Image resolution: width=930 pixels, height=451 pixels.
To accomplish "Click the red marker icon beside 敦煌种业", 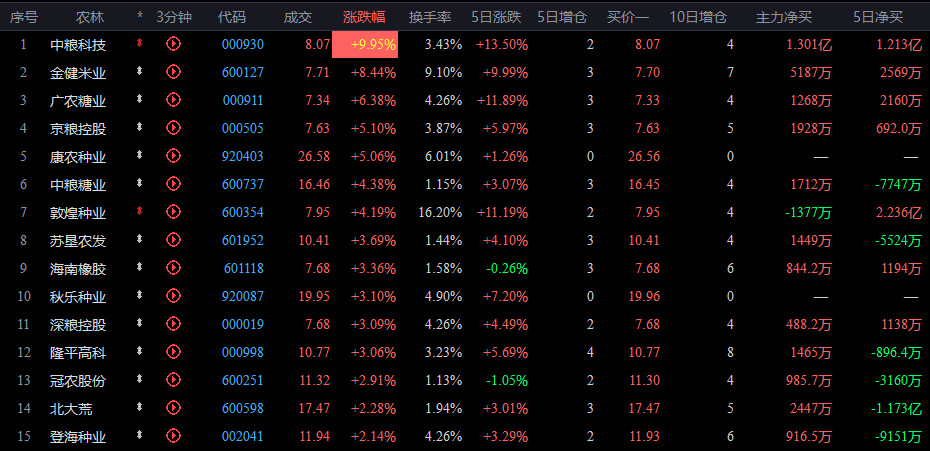I will click(x=140, y=212).
